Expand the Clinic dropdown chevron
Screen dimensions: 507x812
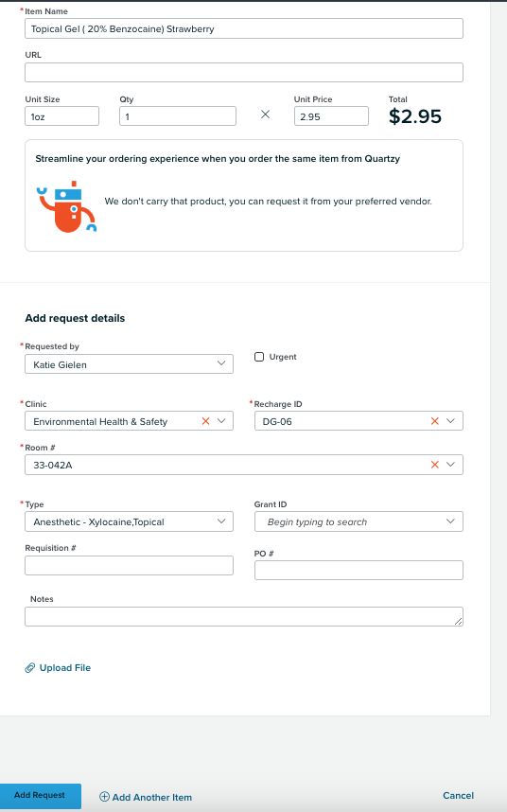pos(221,421)
